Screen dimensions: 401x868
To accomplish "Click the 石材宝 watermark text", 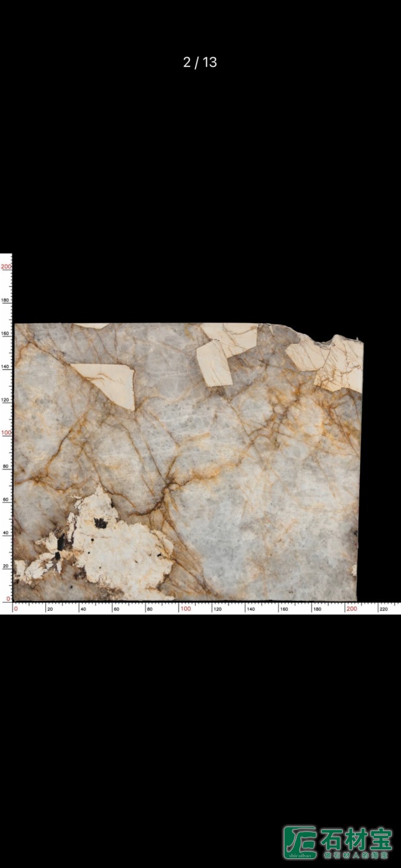I will coord(356,839).
